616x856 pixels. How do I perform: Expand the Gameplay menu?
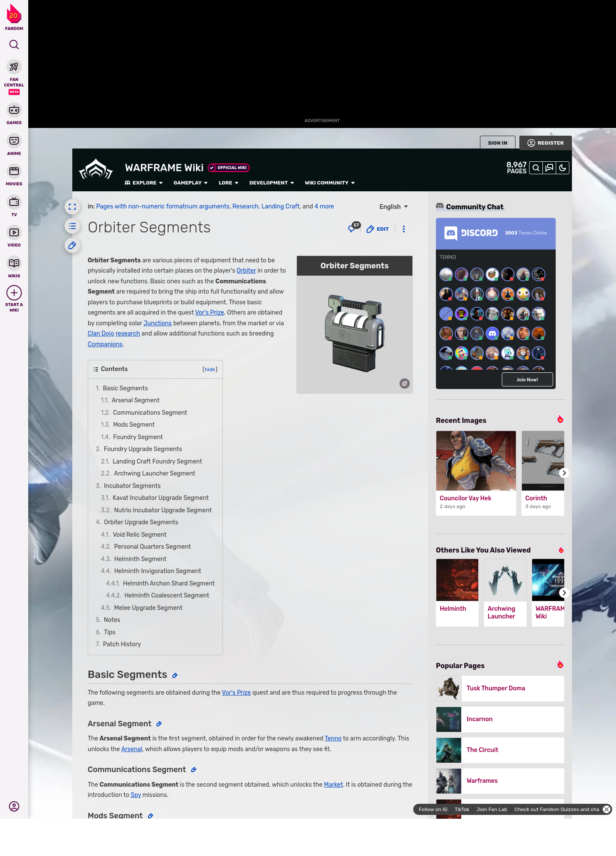click(x=191, y=183)
